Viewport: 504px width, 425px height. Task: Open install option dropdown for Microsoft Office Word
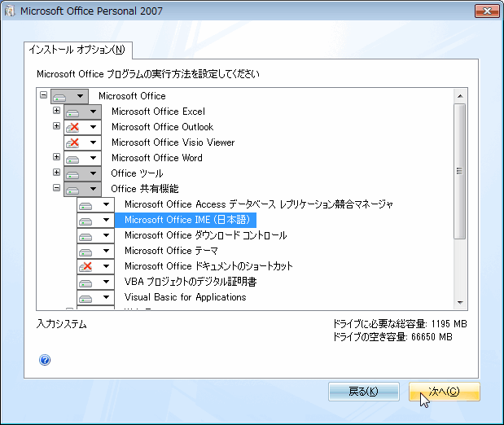(93, 158)
